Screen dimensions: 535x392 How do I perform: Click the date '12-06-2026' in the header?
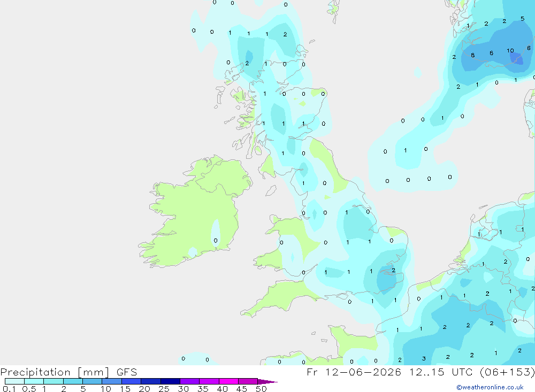coord(363,372)
